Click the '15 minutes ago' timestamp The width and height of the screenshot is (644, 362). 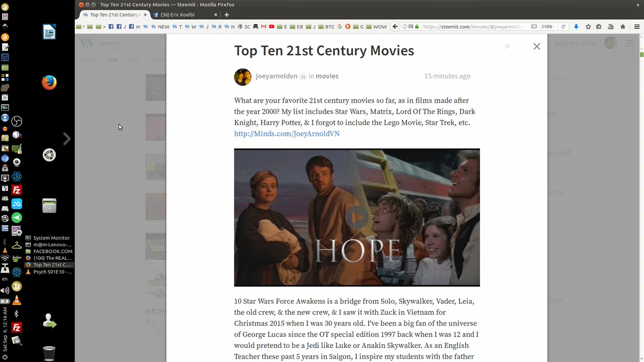[x=447, y=76]
